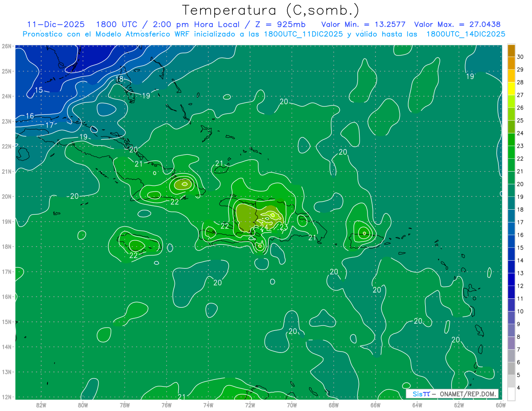532x411 pixels.
Task: Click the color scale value "14"
Action: pyautogui.click(x=520, y=260)
